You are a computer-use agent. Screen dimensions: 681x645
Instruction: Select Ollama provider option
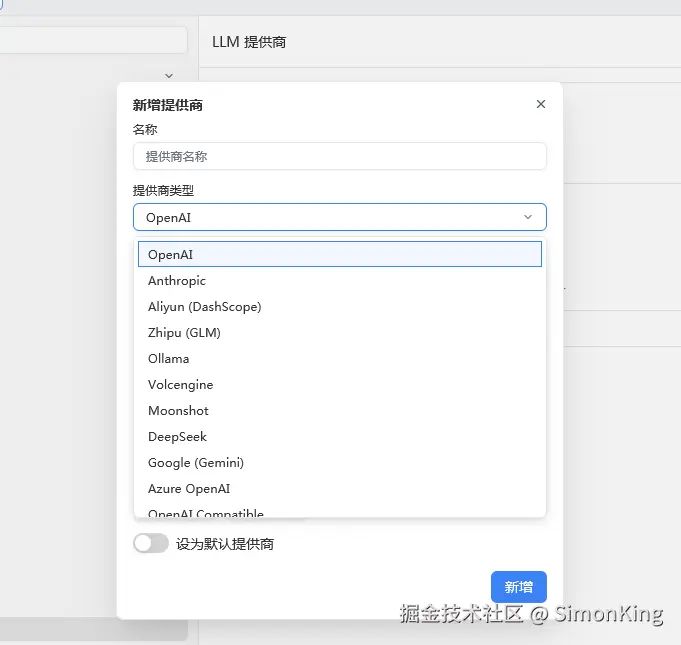340,359
